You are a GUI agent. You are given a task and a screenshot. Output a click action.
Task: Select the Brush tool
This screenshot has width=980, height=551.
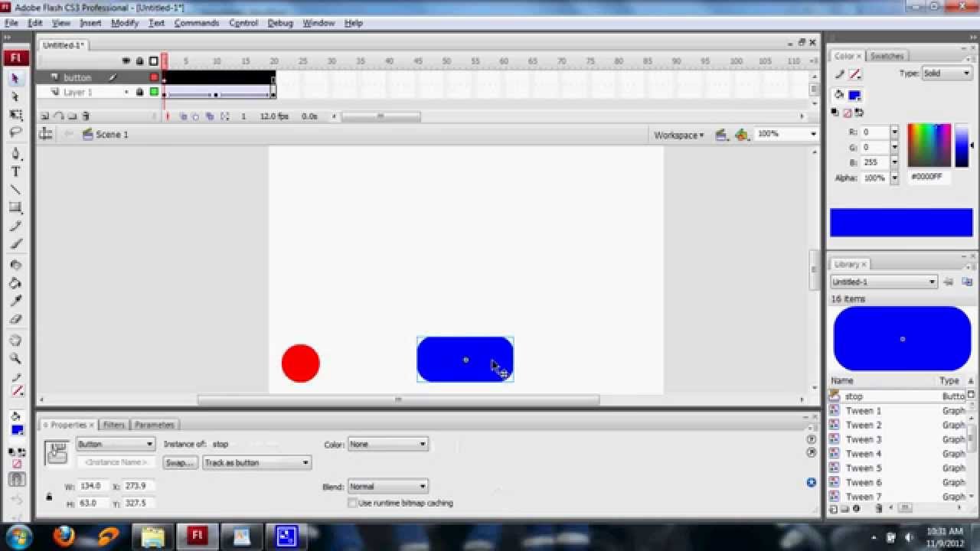(15, 244)
